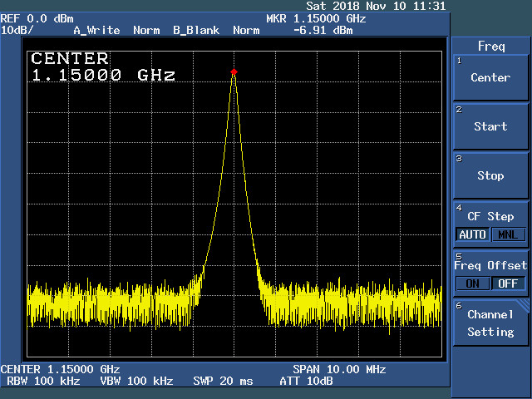Click the REF 0.0 dBm readout

(x=37, y=18)
